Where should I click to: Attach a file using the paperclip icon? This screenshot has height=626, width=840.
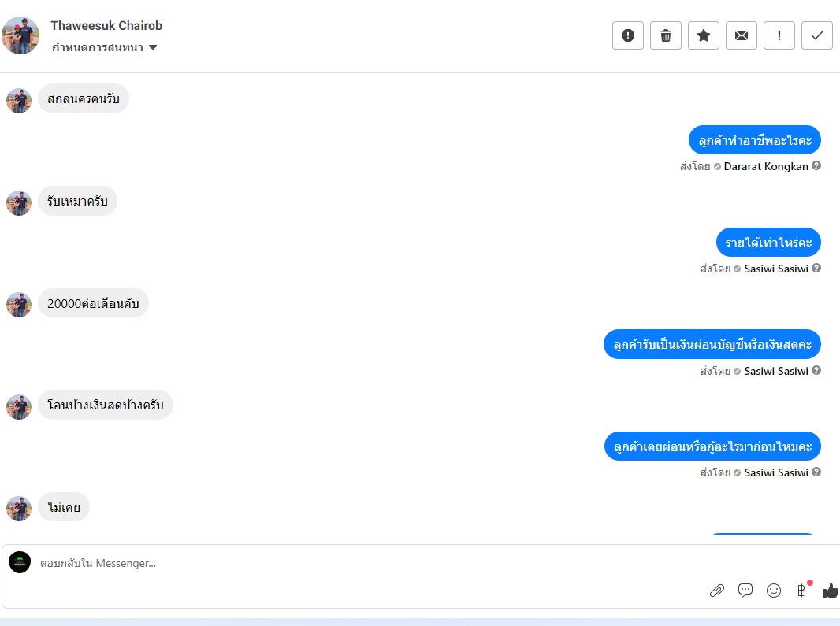[x=717, y=591]
